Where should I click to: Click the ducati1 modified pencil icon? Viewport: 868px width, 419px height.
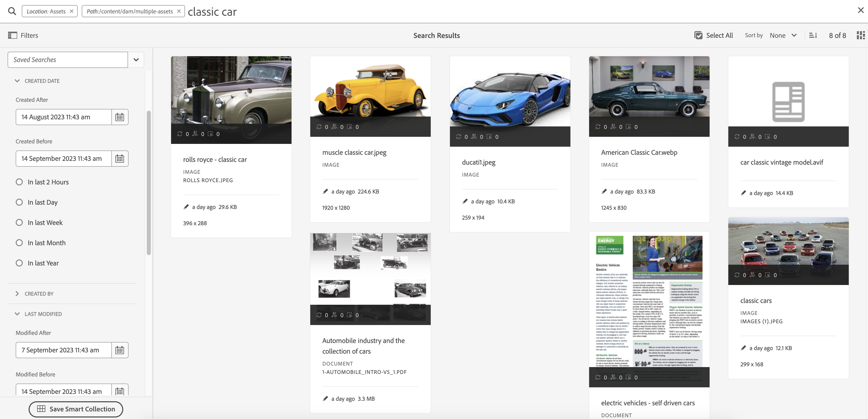(465, 201)
